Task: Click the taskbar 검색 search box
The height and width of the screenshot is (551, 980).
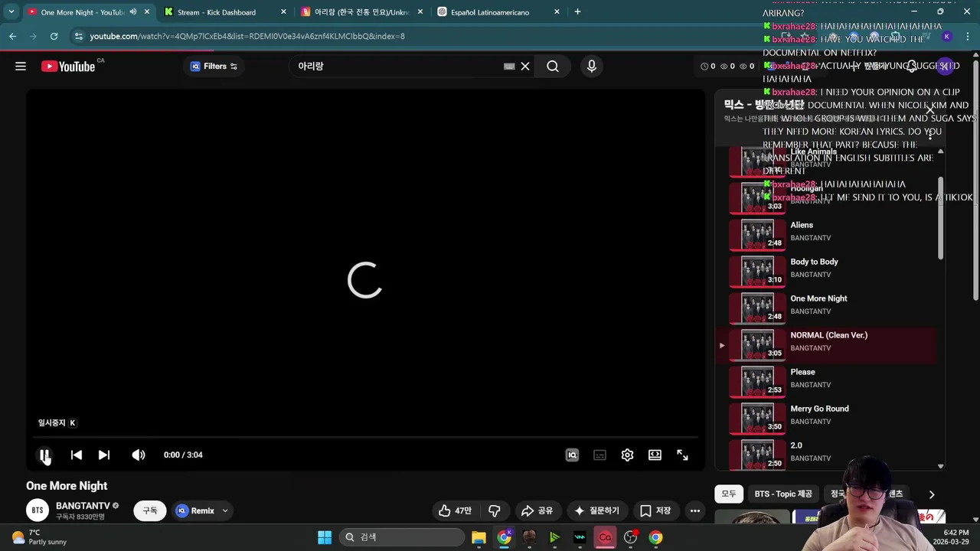Action: pyautogui.click(x=401, y=537)
